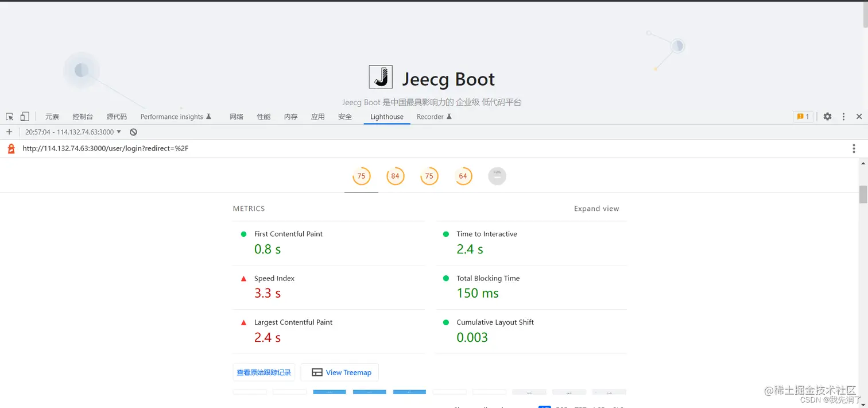This screenshot has height=408, width=868.
Task: Select the Accessibility gauge showing 84
Action: 395,176
